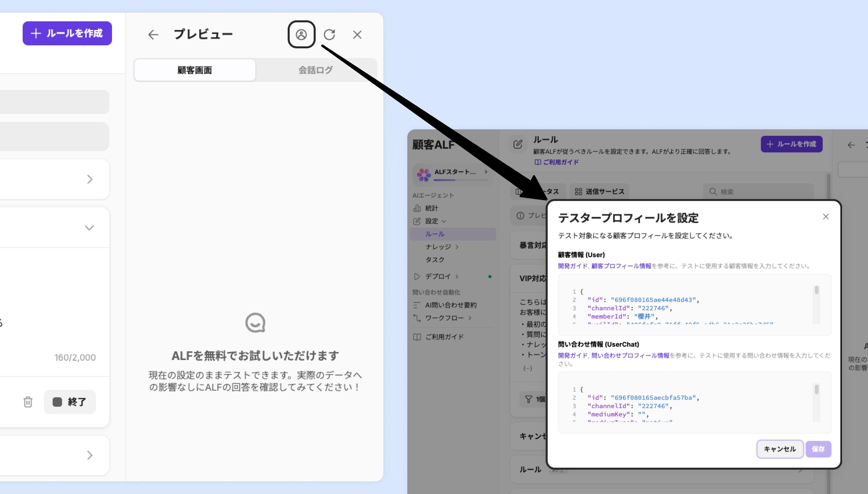Open tester profile icon in preview header
This screenshot has height=494, width=868.
pyautogui.click(x=301, y=34)
